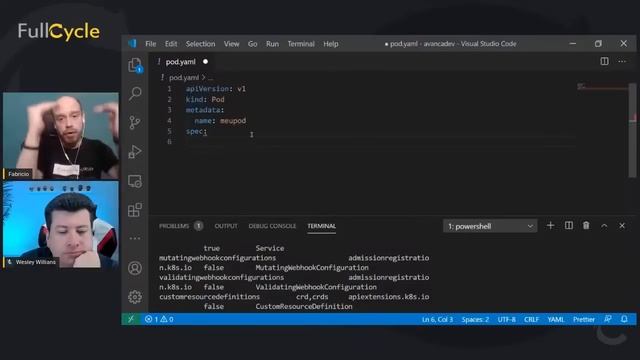The image size is (640, 360).
Task: Select the pod.yaml editor tab
Action: 181,62
